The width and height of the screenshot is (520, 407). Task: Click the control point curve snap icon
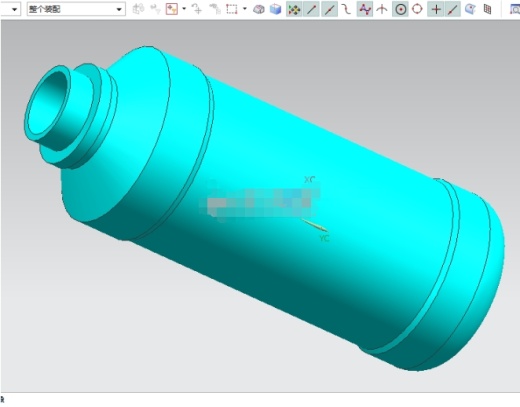(x=347, y=9)
